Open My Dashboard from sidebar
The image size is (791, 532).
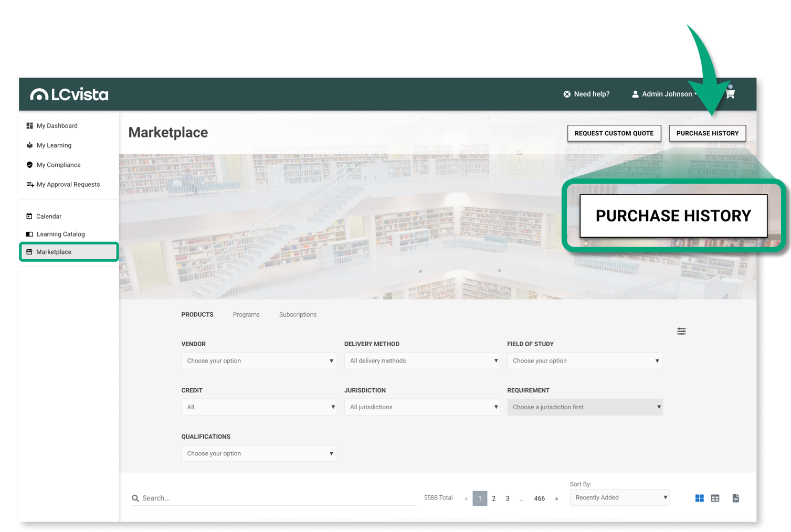[x=57, y=126]
